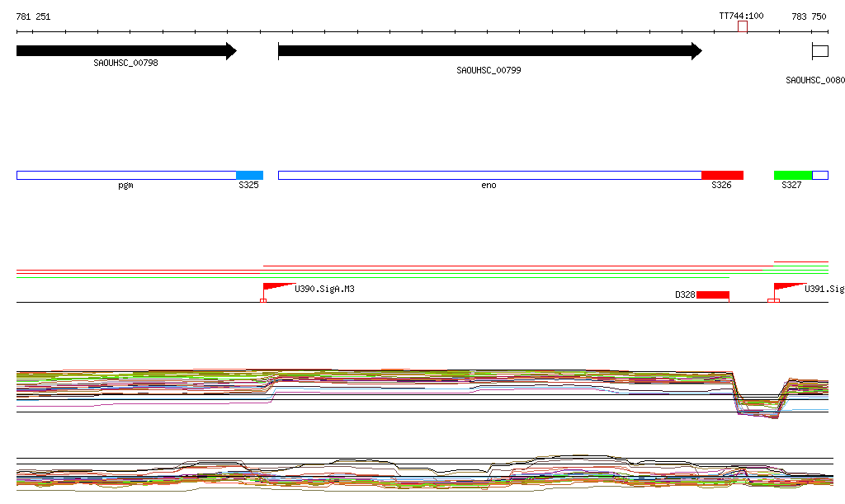Click the green S327 segment
The width and height of the screenshot is (845, 504).
pyautogui.click(x=792, y=175)
